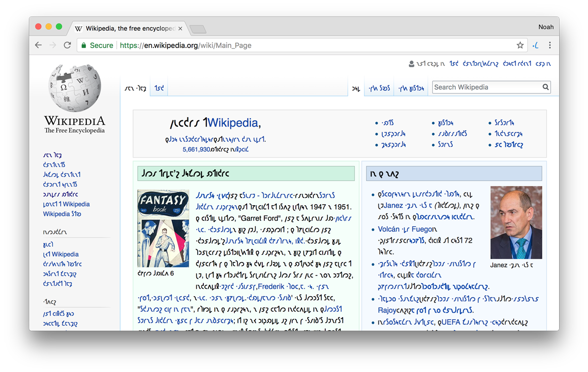
Task: Open the Wikipedia Store link in the sidebar
Action: [62, 214]
